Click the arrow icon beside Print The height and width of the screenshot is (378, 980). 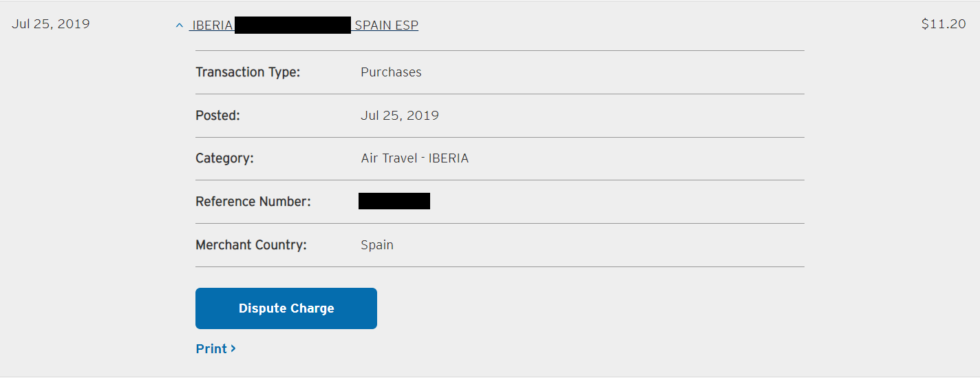tap(233, 348)
